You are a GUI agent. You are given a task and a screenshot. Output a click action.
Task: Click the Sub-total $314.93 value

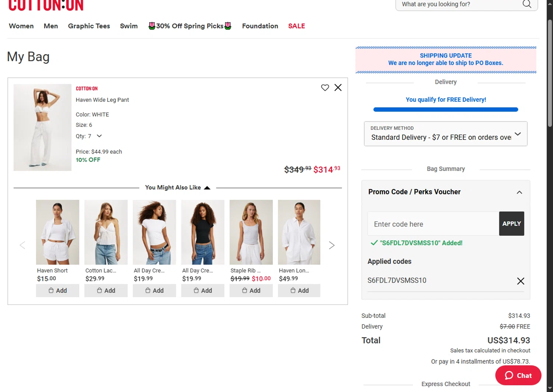[x=519, y=316]
